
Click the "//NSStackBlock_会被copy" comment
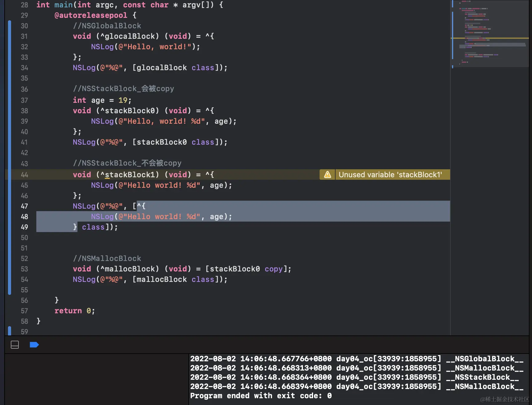(x=123, y=89)
